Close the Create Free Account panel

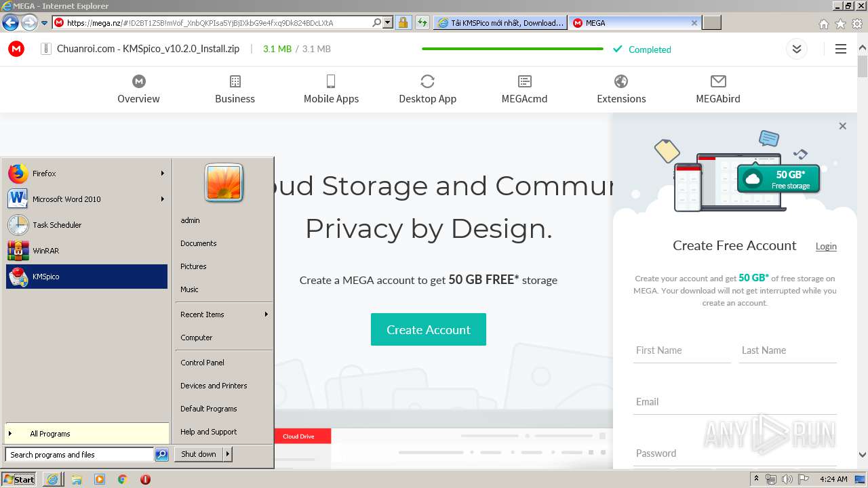pyautogui.click(x=842, y=126)
